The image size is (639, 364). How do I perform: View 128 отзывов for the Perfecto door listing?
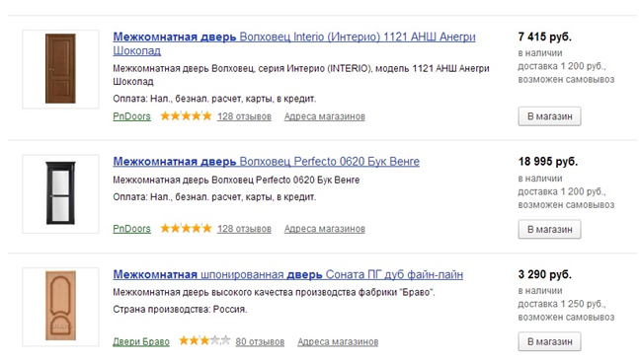244,229
